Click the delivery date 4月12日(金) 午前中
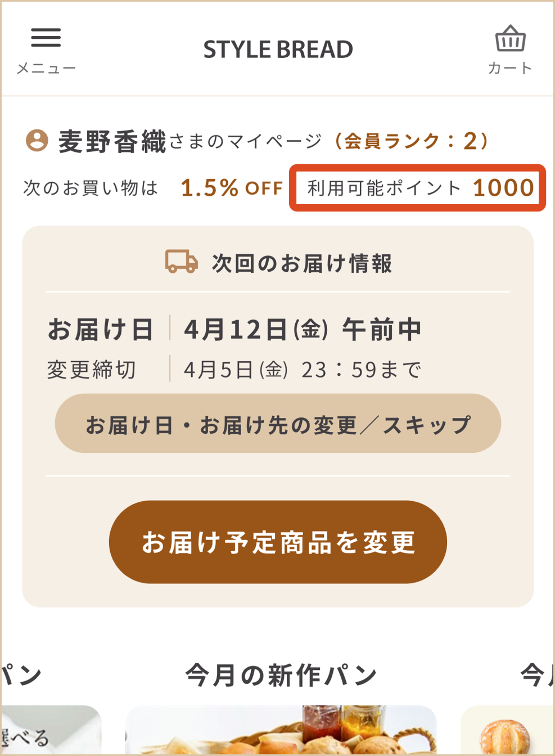Image resolution: width=555 pixels, height=756 pixels. pyautogui.click(x=303, y=329)
